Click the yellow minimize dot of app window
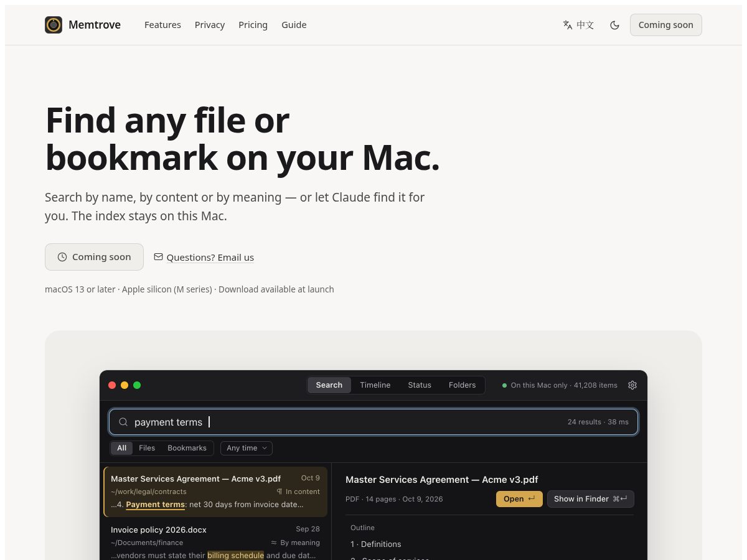The image size is (747, 560). pyautogui.click(x=125, y=385)
